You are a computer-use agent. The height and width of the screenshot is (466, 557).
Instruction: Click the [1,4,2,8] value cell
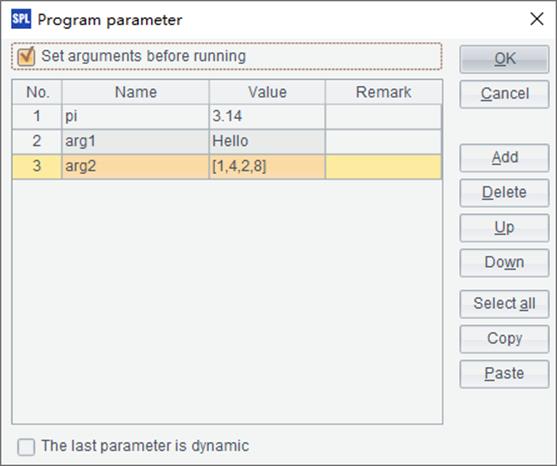click(267, 166)
